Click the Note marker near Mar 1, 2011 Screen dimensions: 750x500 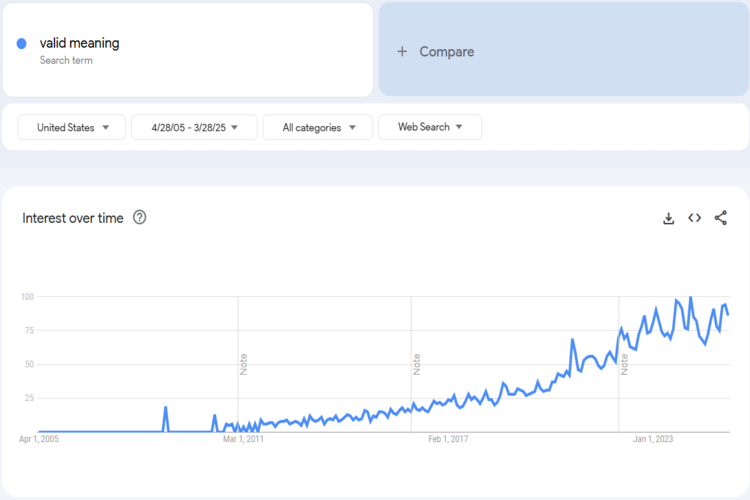[243, 365]
